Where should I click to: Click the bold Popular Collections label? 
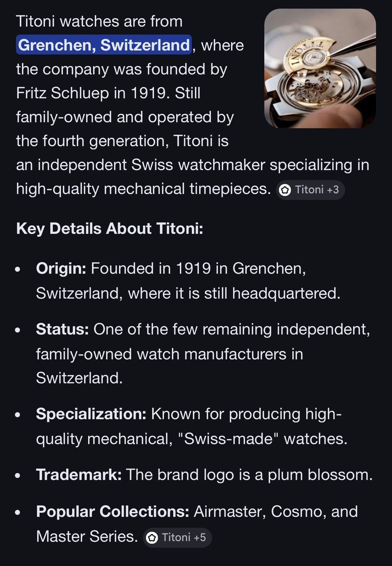112,511
